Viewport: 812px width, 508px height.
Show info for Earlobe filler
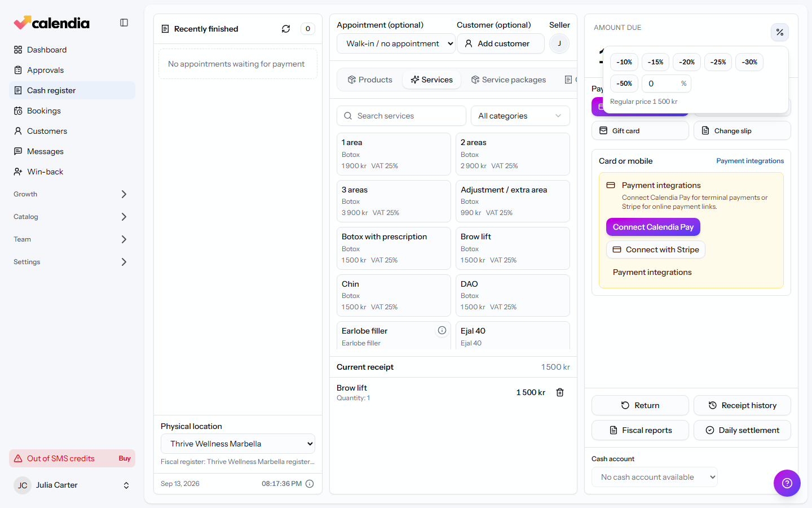pos(442,330)
